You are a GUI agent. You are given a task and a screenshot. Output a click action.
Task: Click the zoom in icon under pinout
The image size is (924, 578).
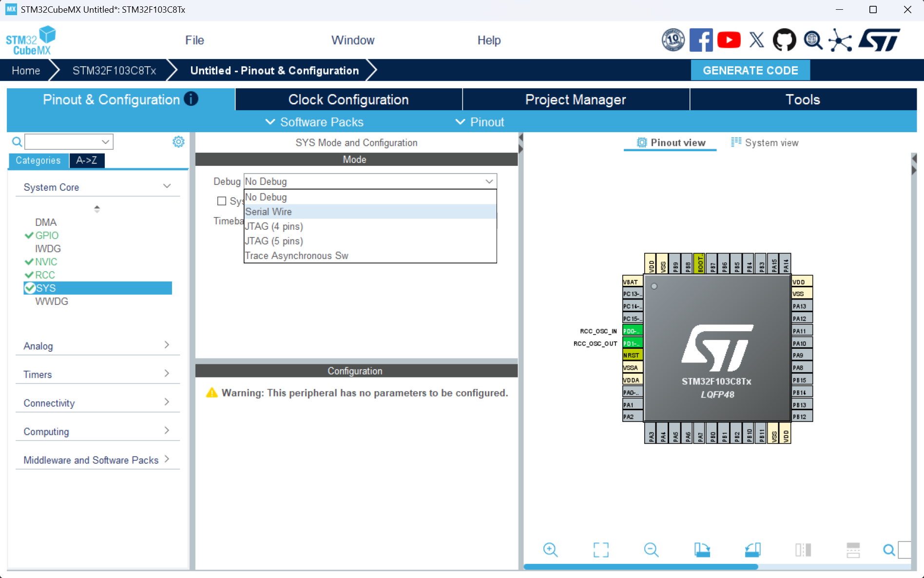(x=550, y=550)
